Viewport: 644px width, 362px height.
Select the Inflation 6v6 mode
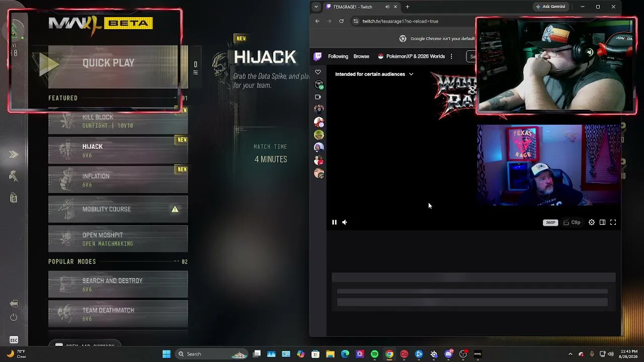point(118,180)
